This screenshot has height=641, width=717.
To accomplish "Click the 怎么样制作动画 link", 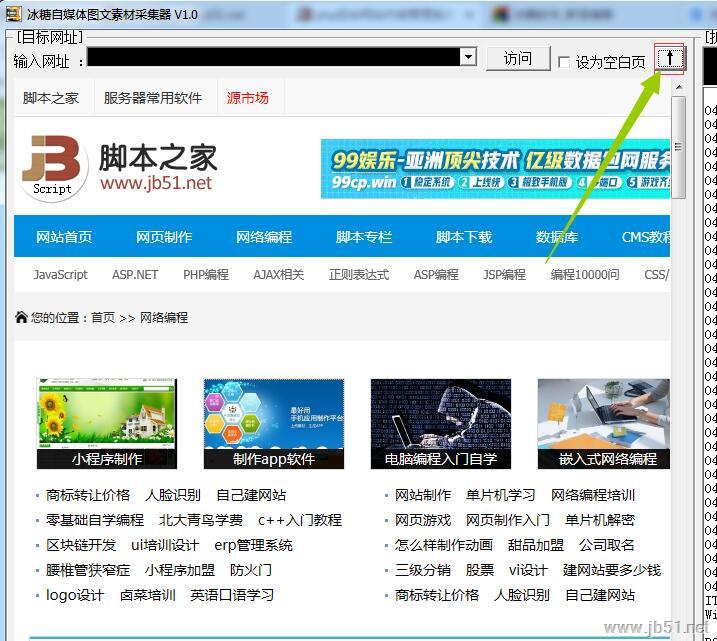I will point(444,545).
